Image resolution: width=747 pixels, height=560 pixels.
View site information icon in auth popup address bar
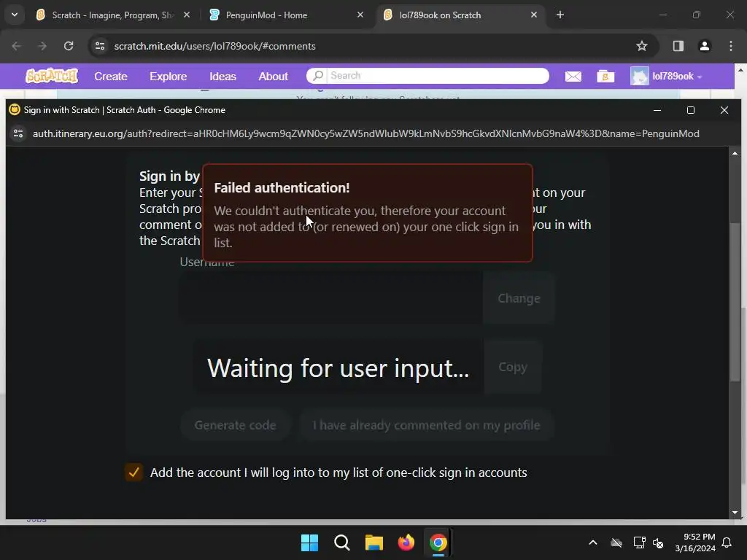click(x=18, y=133)
